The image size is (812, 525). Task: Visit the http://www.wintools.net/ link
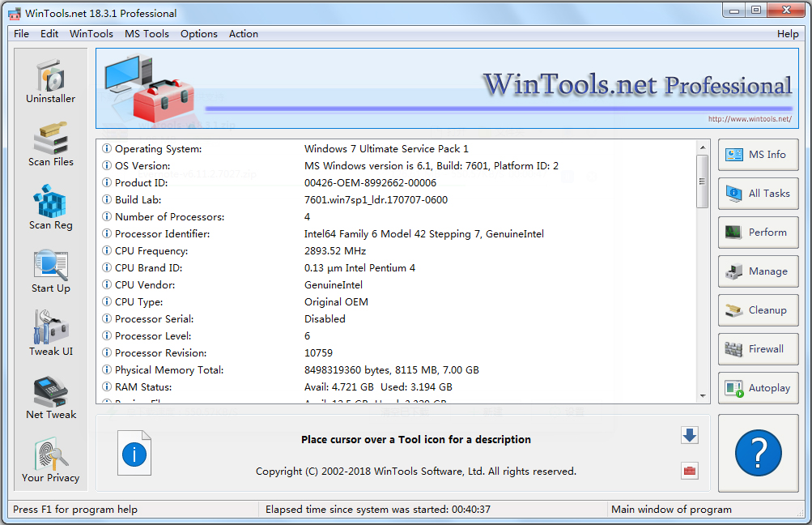coord(750,118)
